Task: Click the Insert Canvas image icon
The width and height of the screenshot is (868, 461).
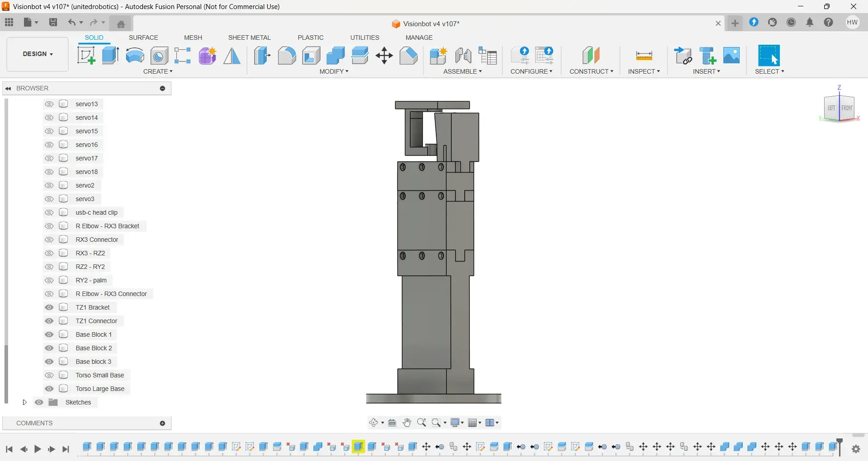Action: tap(731, 56)
